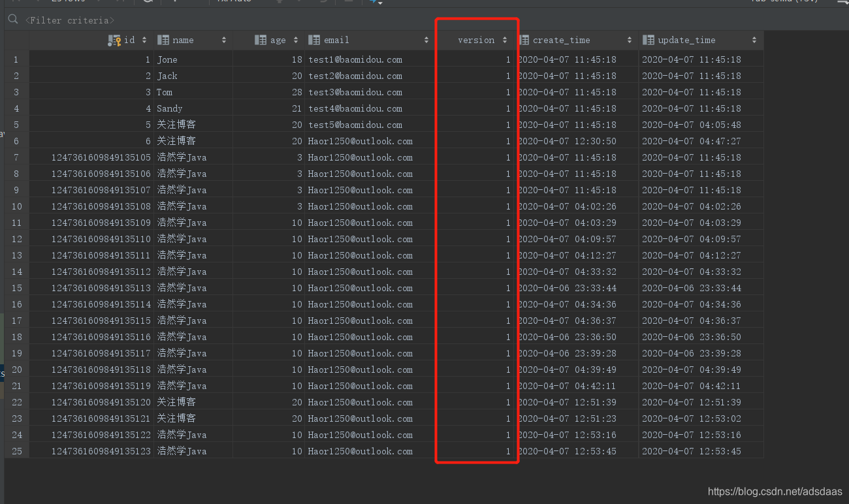Viewport: 849px width, 504px height.
Task: Click version cell in row 12
Action: pos(475,239)
